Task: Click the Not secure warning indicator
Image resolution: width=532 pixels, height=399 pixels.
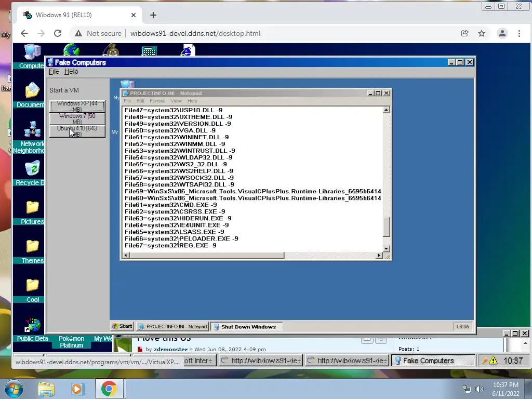Action: (98, 33)
